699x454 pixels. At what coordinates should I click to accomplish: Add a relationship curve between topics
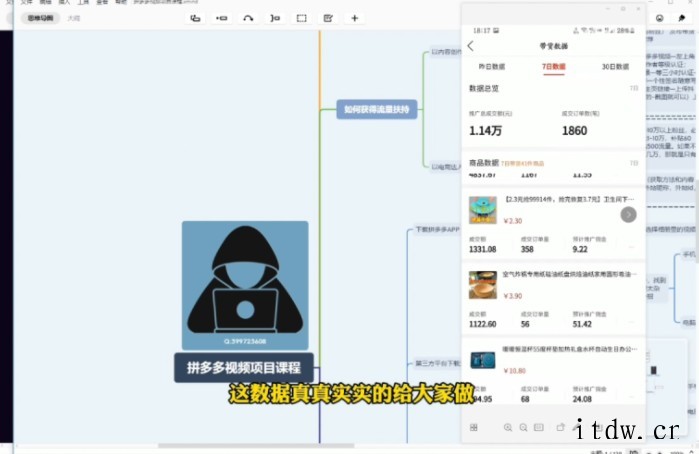pyautogui.click(x=248, y=18)
